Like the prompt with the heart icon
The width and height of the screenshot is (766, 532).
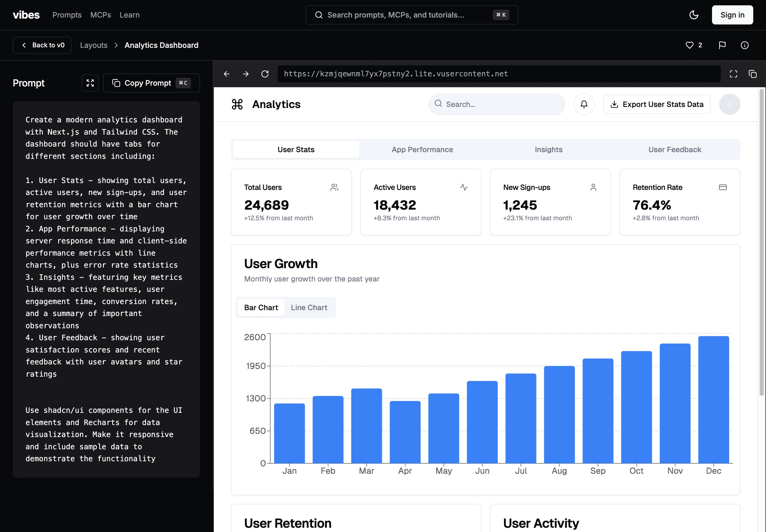pyautogui.click(x=689, y=45)
